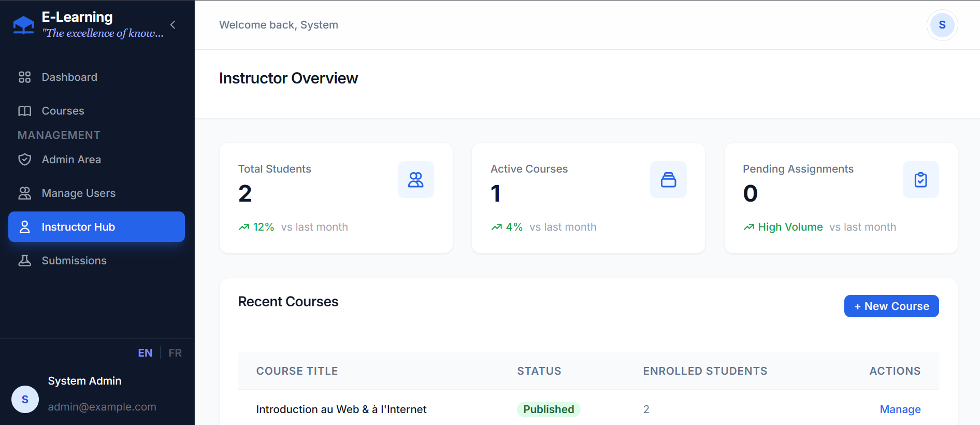980x425 pixels.
Task: Go to Courses in the sidebar
Action: point(63,111)
